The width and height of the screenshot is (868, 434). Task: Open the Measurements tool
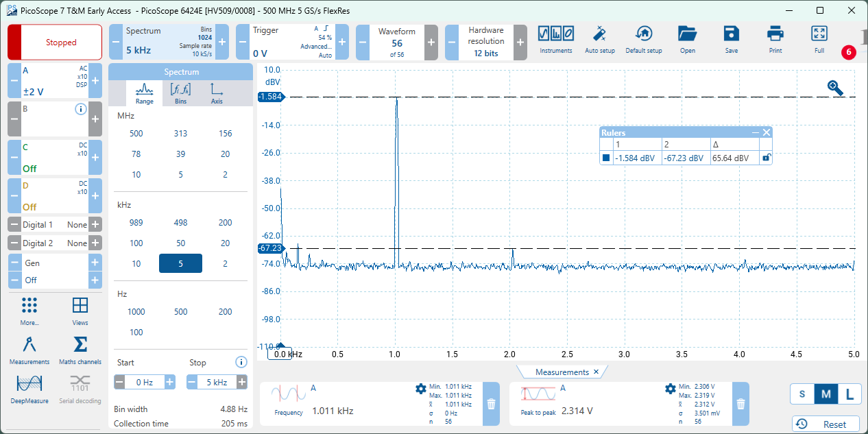(29, 350)
